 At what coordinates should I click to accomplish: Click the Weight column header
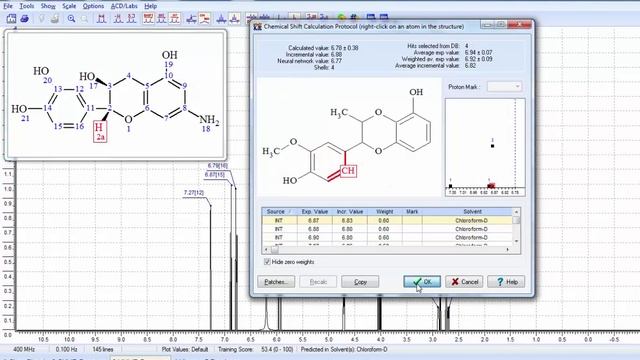click(384, 211)
